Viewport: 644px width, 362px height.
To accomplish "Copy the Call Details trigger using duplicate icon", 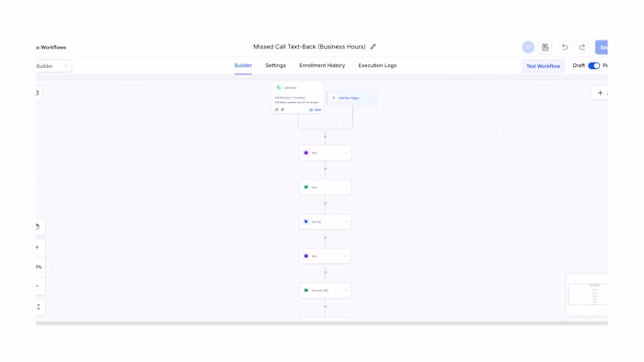I will coord(276,109).
